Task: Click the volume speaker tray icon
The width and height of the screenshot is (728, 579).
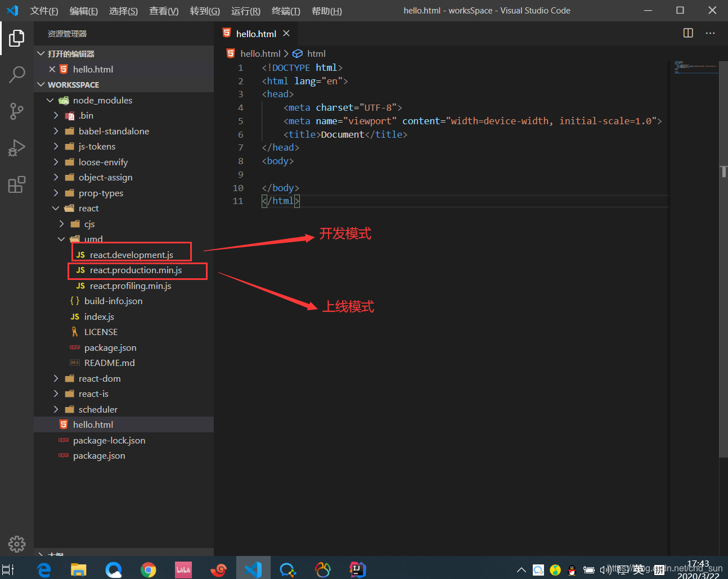Action: (605, 570)
